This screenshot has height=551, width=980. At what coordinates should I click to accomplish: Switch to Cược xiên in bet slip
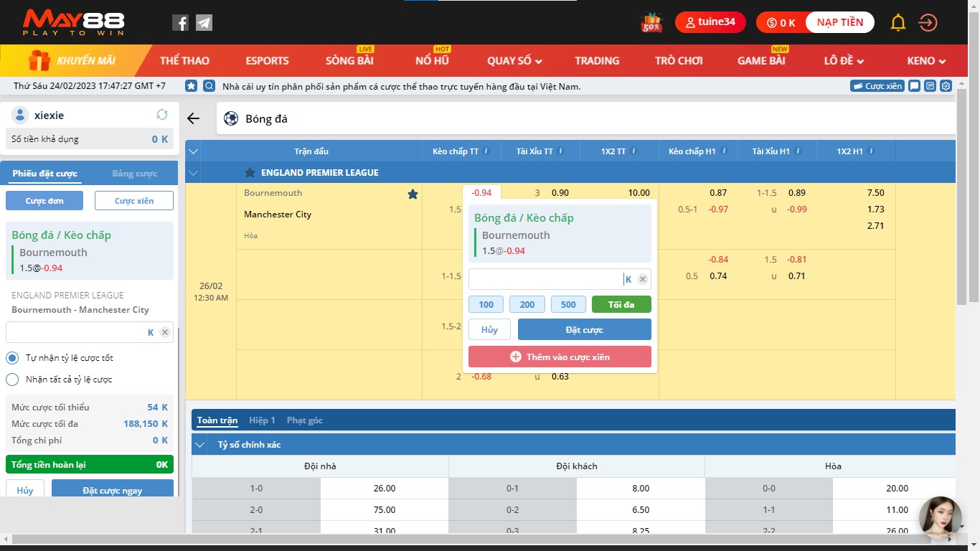(x=134, y=201)
